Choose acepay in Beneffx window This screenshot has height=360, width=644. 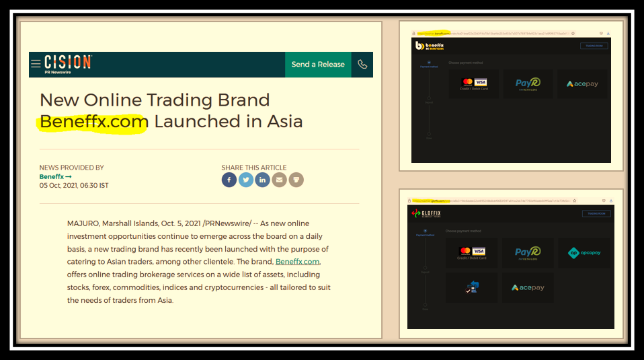[x=582, y=84]
